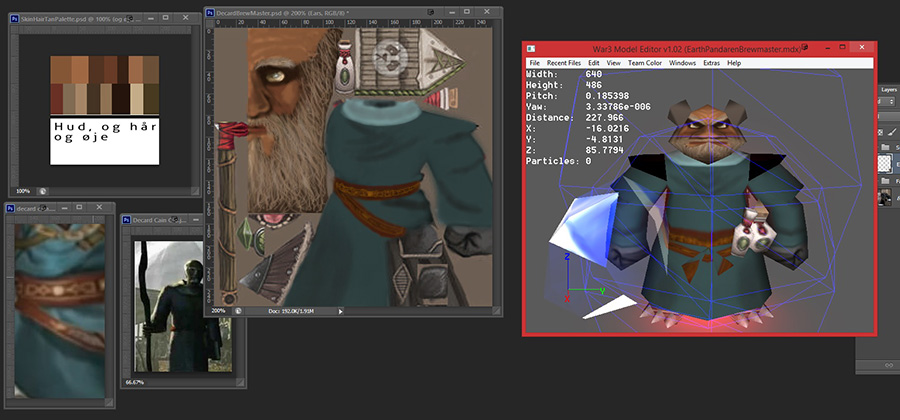This screenshot has width=900, height=420.
Task: Click the Ps icon of SkinHairTanPalette.psd window
Action: (x=15, y=18)
